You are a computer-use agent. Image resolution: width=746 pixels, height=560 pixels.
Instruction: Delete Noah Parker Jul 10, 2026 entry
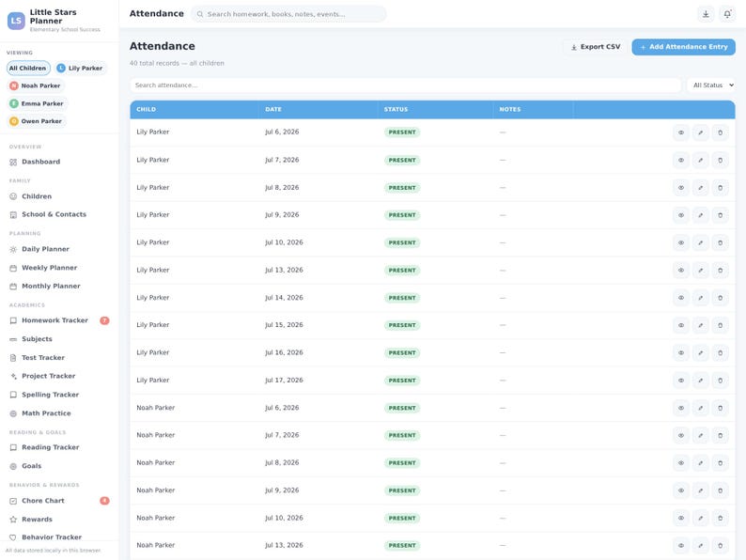pyautogui.click(x=720, y=518)
